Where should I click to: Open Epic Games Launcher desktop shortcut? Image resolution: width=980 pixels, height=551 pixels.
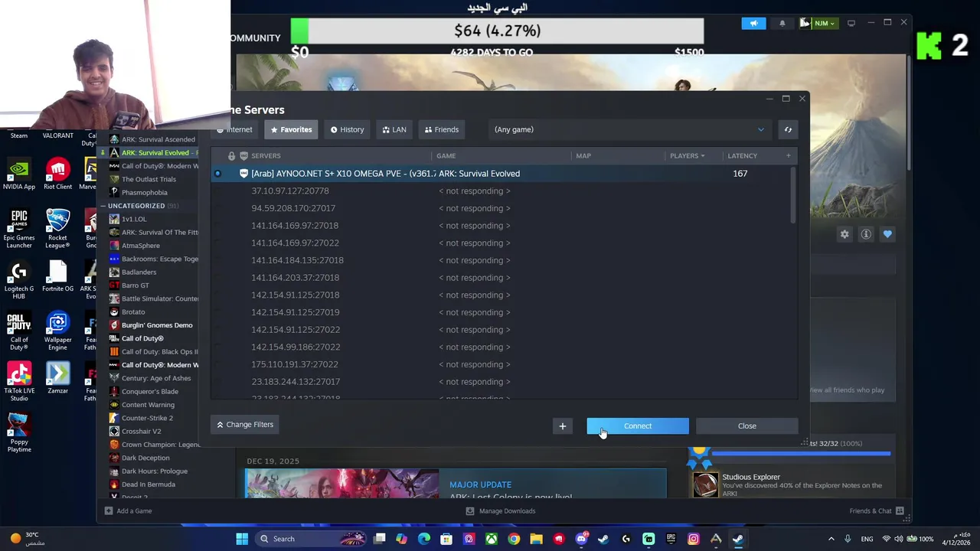[x=19, y=228]
